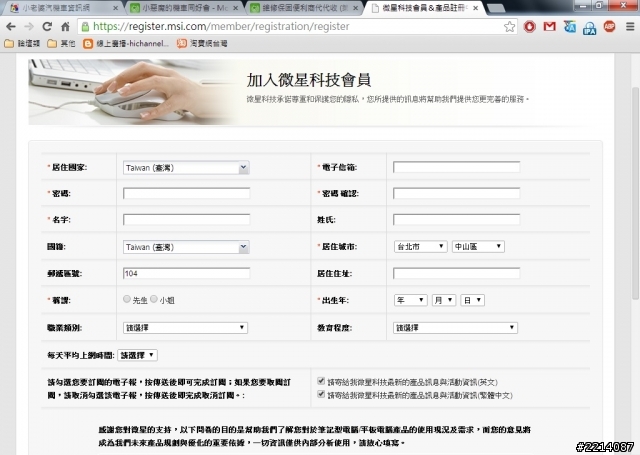640x455 pixels.
Task: Click the 電子信箱 email field
Action: pyautogui.click(x=456, y=167)
